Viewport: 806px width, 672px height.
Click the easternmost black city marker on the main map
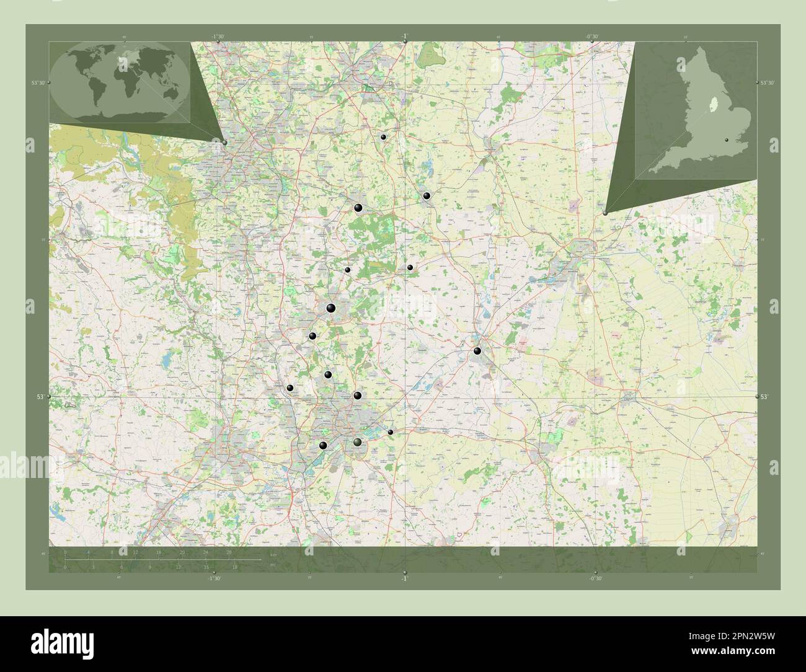coord(477,351)
